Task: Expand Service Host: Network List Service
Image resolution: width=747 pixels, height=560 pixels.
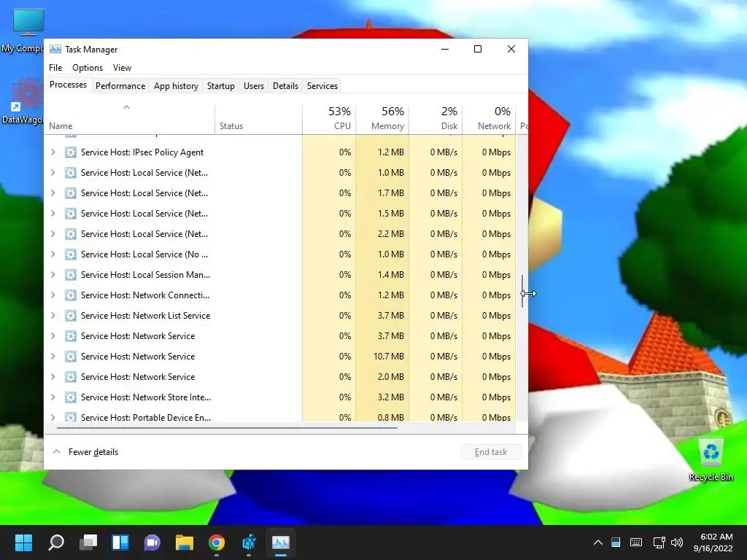Action: point(53,316)
